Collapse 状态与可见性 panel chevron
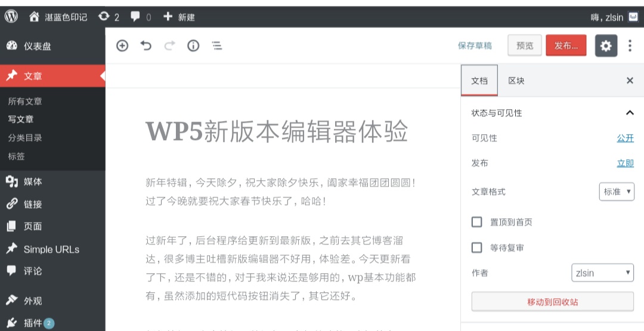 tap(630, 113)
